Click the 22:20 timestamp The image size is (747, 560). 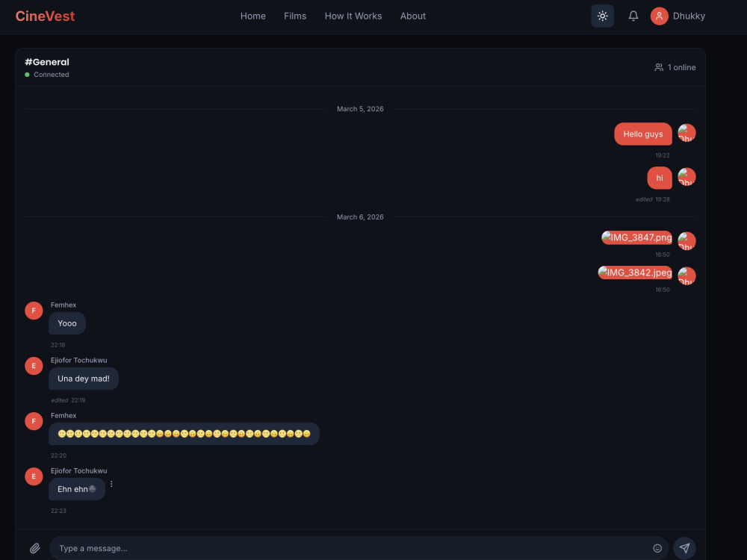click(x=58, y=455)
